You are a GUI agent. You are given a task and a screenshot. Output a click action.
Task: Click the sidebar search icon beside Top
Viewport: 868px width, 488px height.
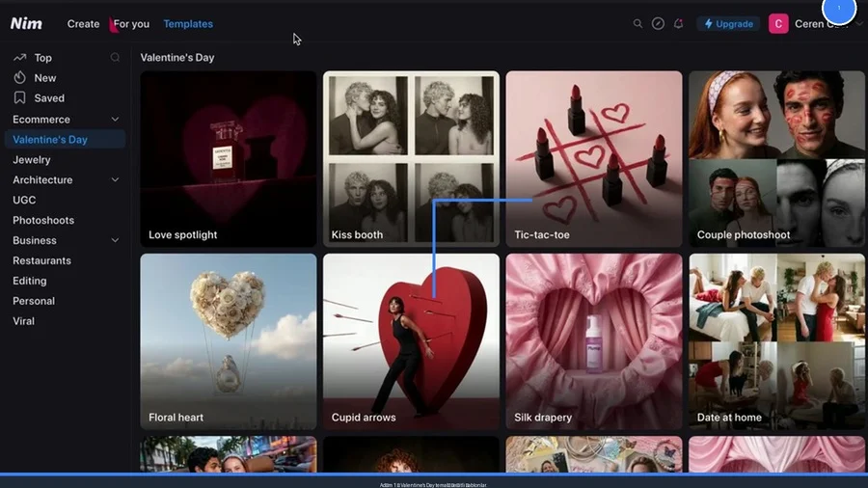click(116, 58)
